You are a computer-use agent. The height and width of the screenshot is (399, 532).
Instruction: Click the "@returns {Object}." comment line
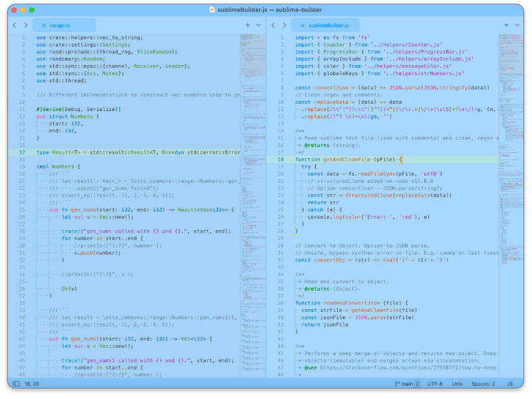click(x=329, y=289)
